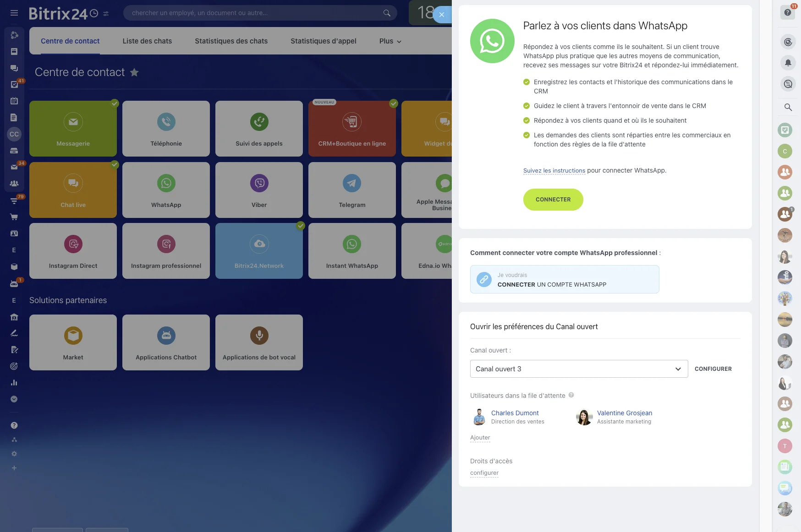The image size is (801, 532).
Task: Click the notifications bell icon
Action: 788,63
